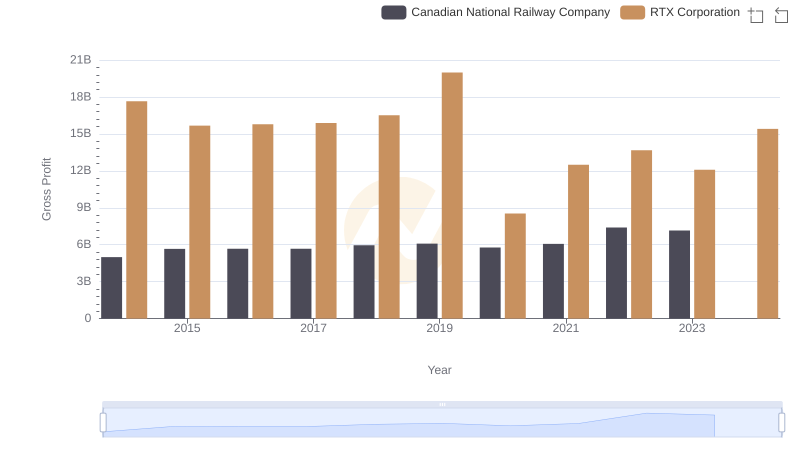Grab the right data zoom slider handle

click(782, 423)
